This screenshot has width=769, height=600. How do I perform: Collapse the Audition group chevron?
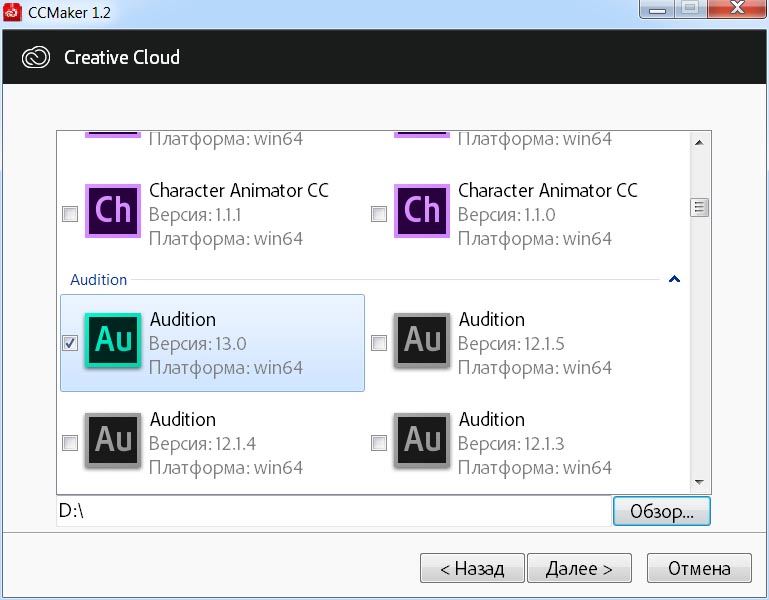tap(674, 279)
